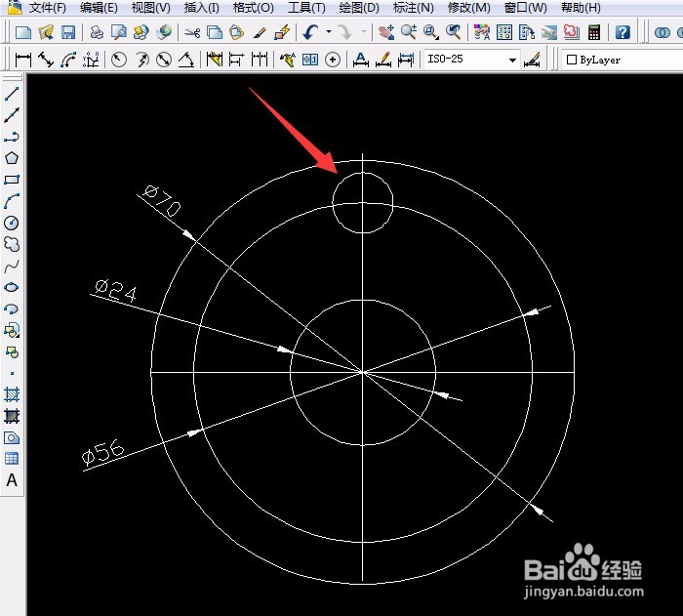Activate the Pan realtime hand tool

click(x=386, y=32)
